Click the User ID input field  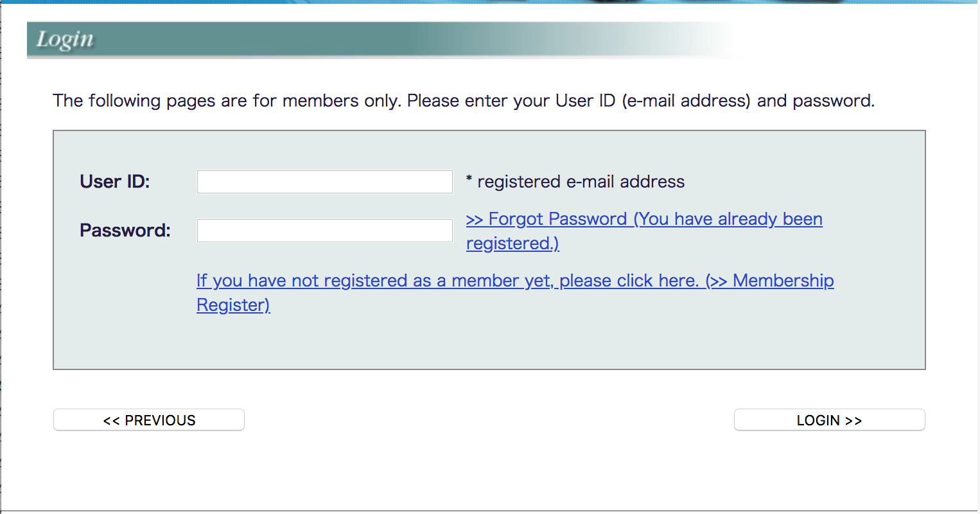click(x=324, y=182)
